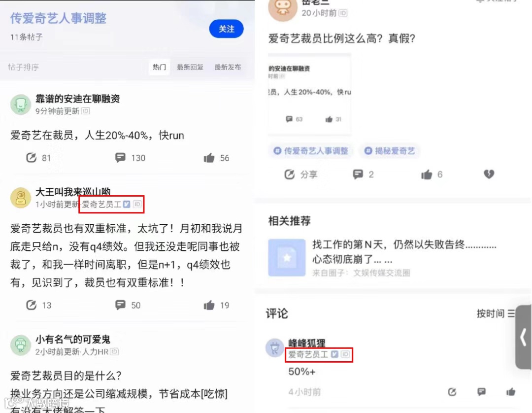Viewport: 532px width, 413px height.
Task: Like 峰峰狐狸's 50%+ comment
Action: (x=511, y=392)
